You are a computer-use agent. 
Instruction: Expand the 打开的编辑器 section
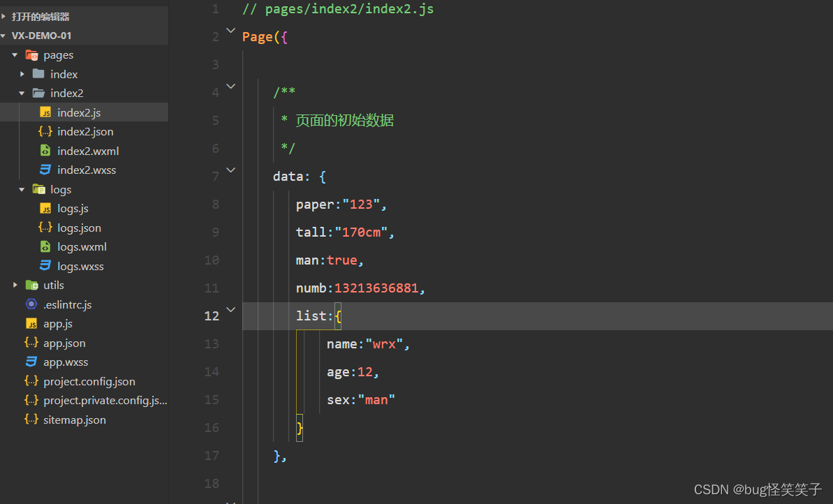(3, 17)
